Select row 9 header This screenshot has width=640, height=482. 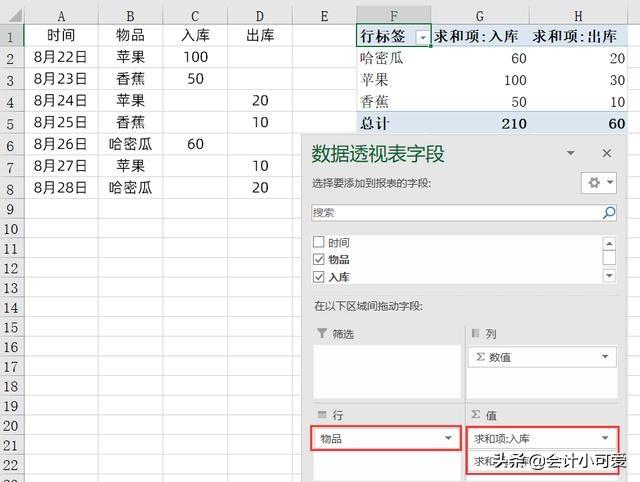(x=11, y=209)
